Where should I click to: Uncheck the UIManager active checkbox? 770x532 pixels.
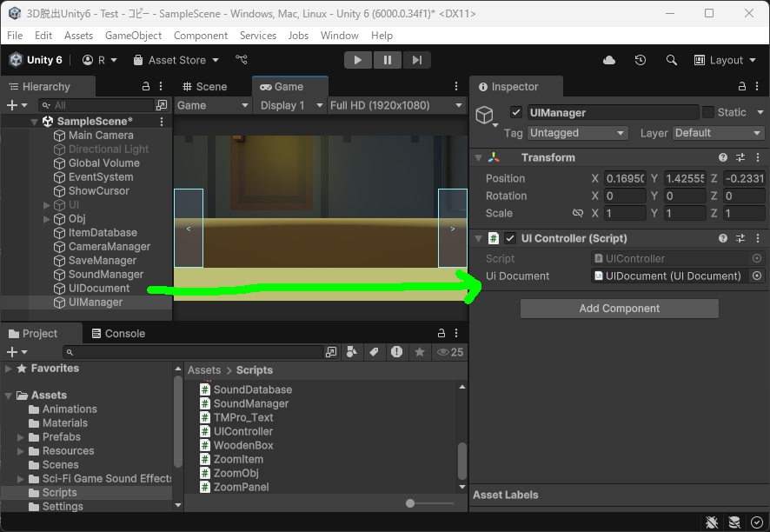pyautogui.click(x=515, y=112)
